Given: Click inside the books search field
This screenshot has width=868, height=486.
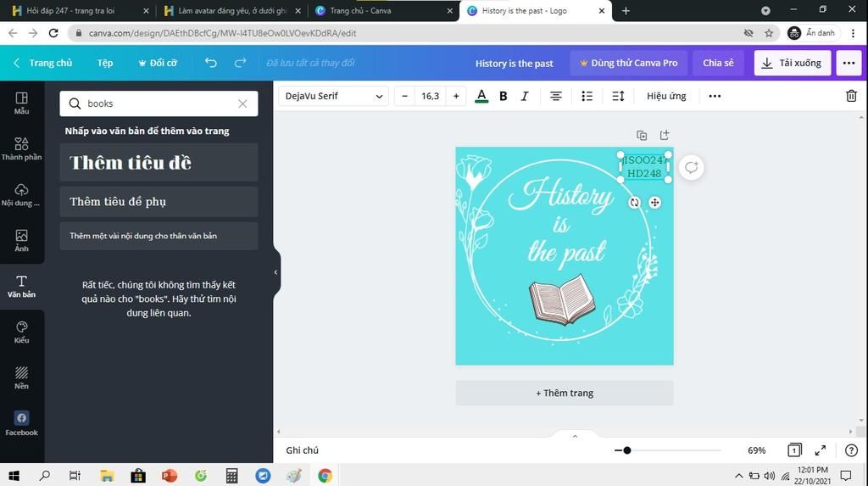Looking at the screenshot, I should 159,103.
